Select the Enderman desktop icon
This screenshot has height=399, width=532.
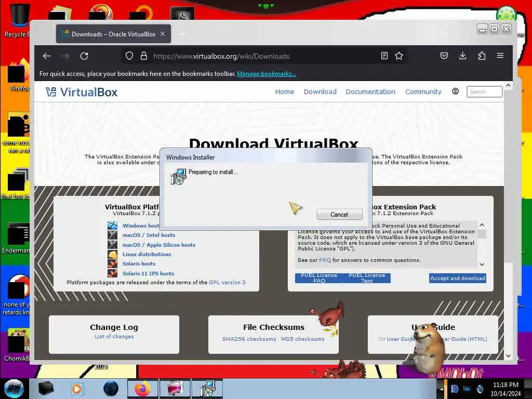pyautogui.click(x=16, y=238)
